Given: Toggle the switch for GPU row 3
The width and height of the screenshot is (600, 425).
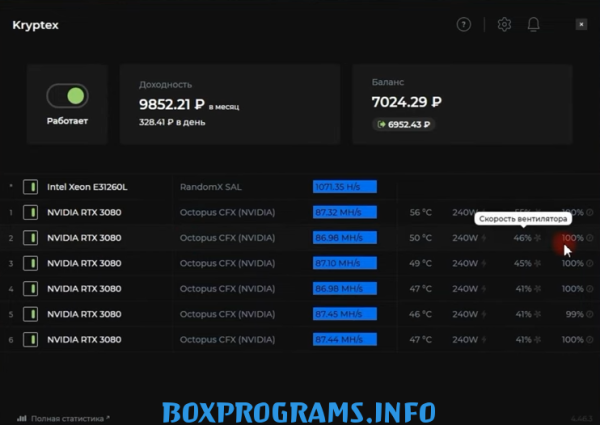Looking at the screenshot, I should (30, 263).
